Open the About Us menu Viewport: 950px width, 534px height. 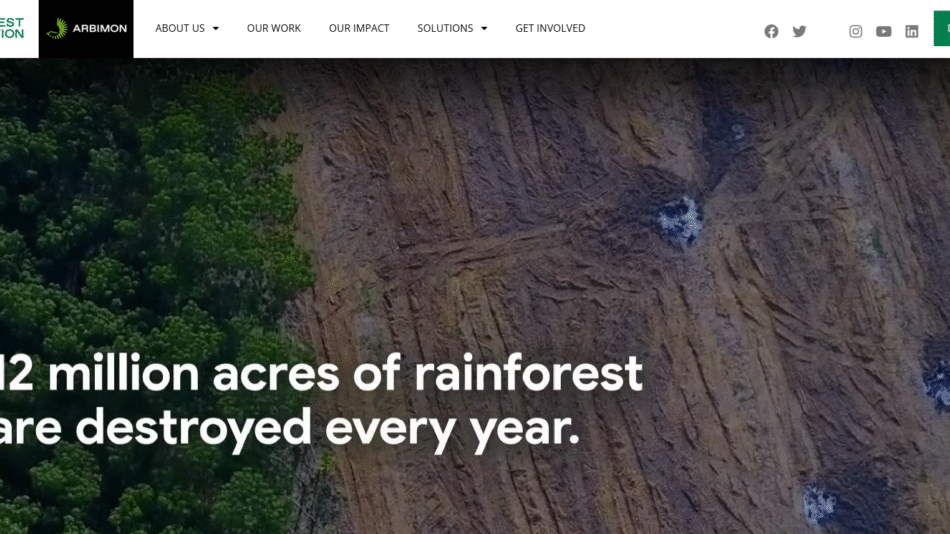click(x=180, y=28)
